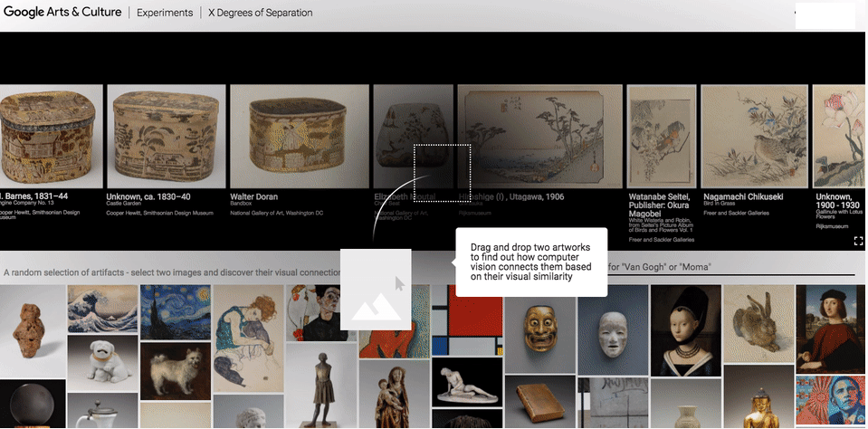Click the fullscreen expand icon
This screenshot has height=429, width=868.
(858, 240)
